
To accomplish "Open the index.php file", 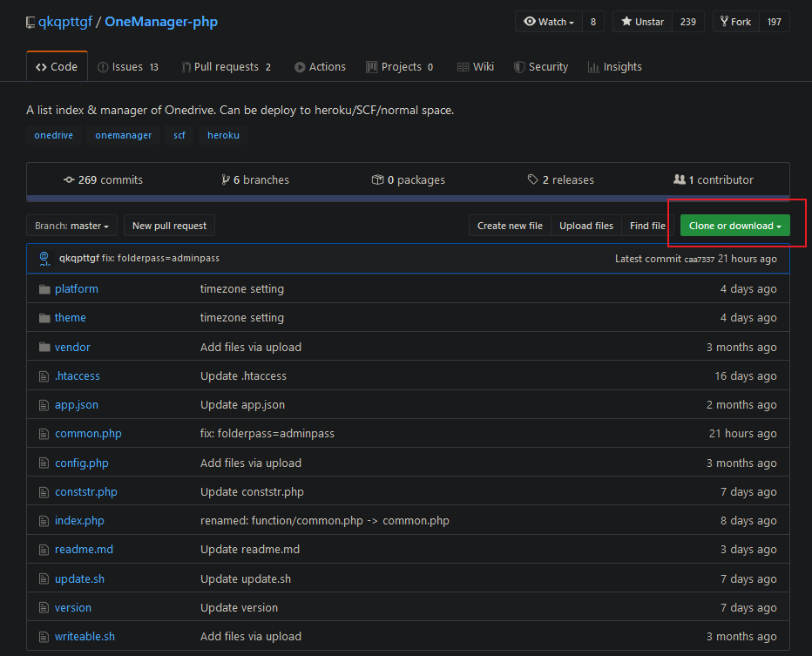I will [x=80, y=521].
